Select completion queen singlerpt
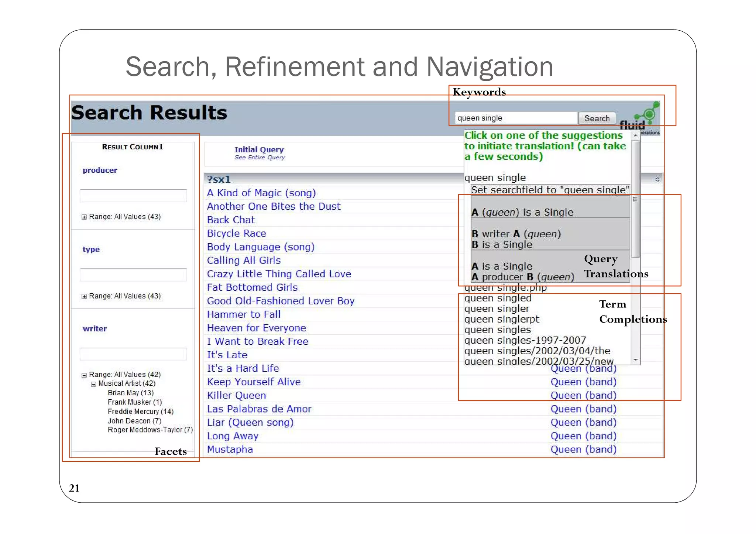The width and height of the screenshot is (756, 534). click(x=502, y=319)
